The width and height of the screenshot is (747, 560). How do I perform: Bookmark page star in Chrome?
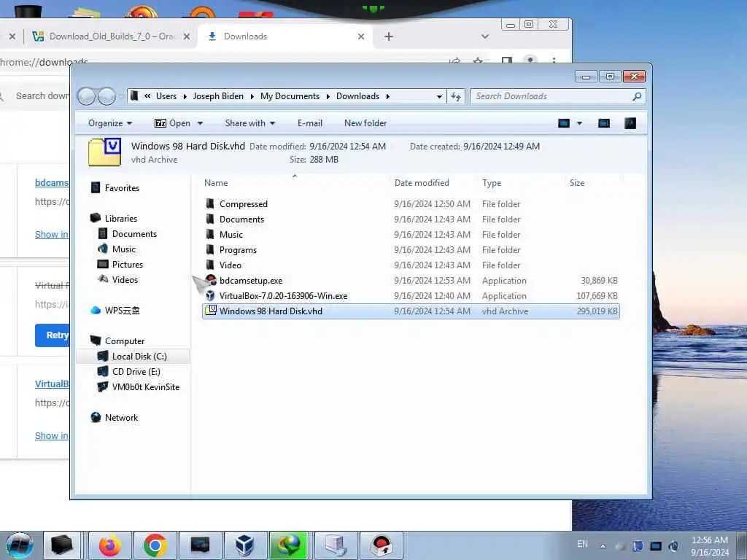(x=478, y=61)
